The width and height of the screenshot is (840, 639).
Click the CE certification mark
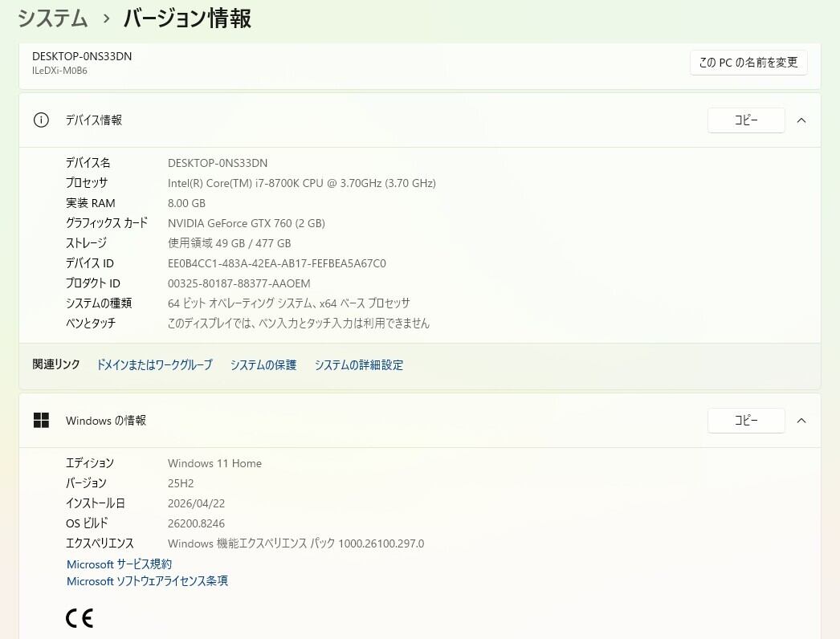80,618
